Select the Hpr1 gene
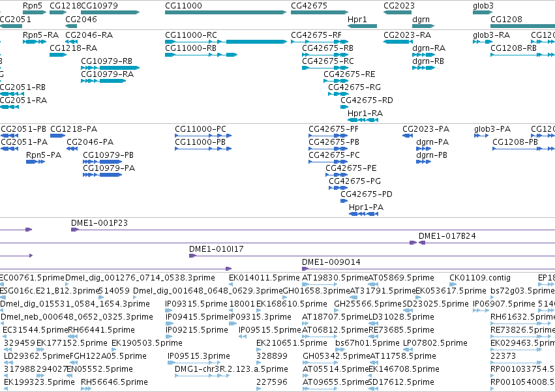555x392 pixels. (362, 26)
